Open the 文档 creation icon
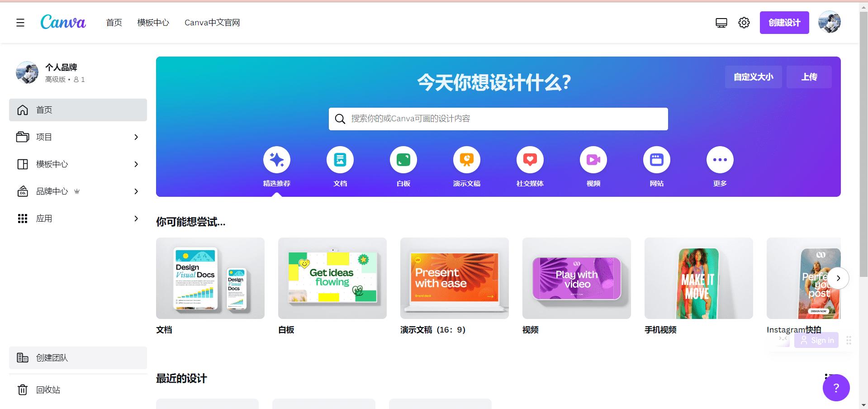The image size is (868, 409). click(340, 159)
